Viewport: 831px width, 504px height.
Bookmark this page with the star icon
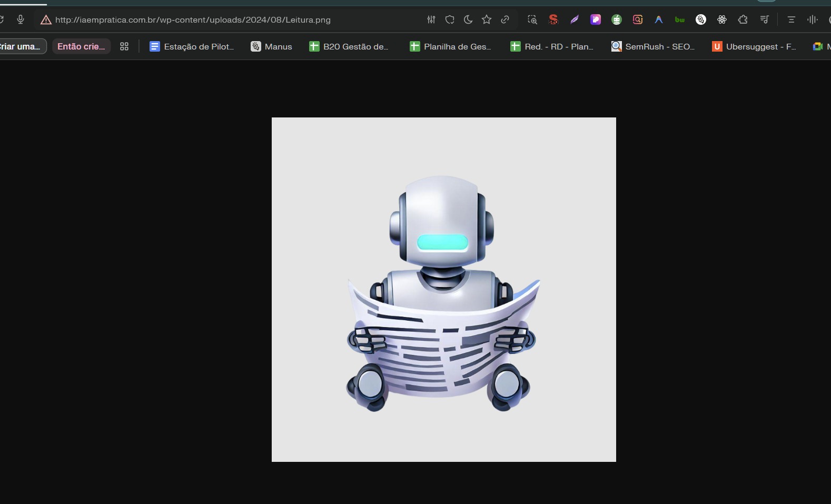coord(487,19)
